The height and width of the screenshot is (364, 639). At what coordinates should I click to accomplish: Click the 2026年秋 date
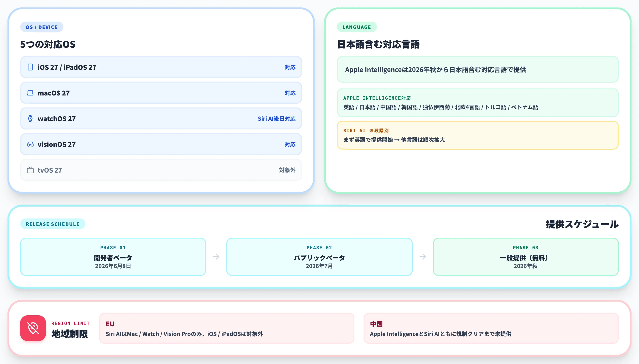point(526,266)
